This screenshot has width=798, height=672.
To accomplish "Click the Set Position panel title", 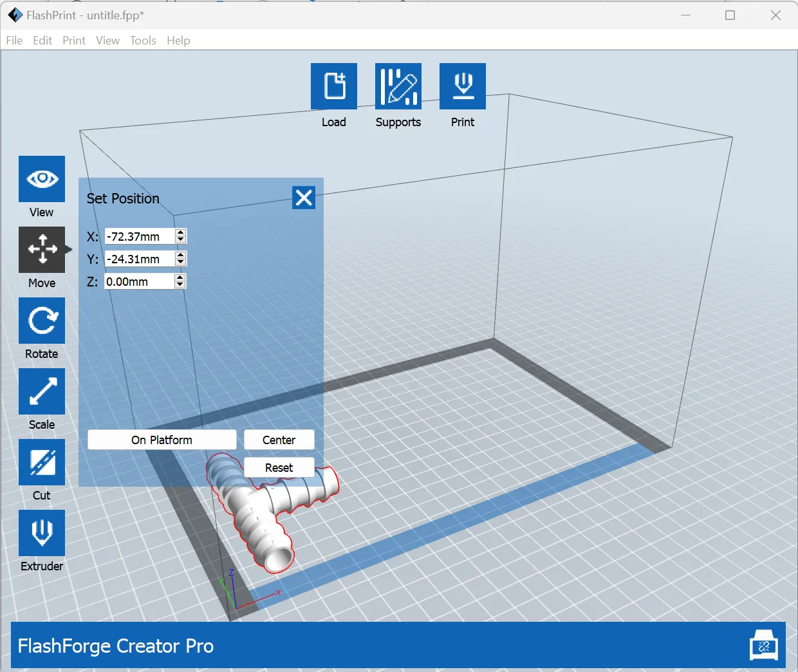I will (x=123, y=198).
